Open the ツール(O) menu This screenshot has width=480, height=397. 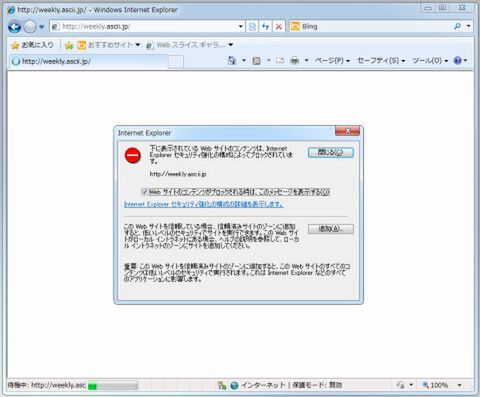coord(430,61)
